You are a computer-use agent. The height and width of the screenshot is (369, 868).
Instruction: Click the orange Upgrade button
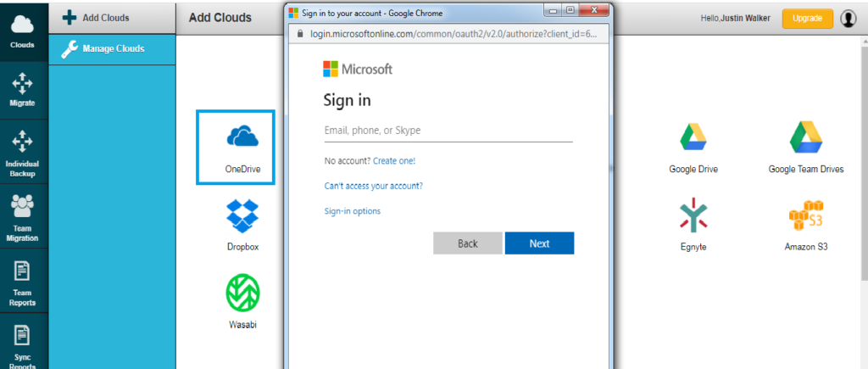[x=807, y=19]
